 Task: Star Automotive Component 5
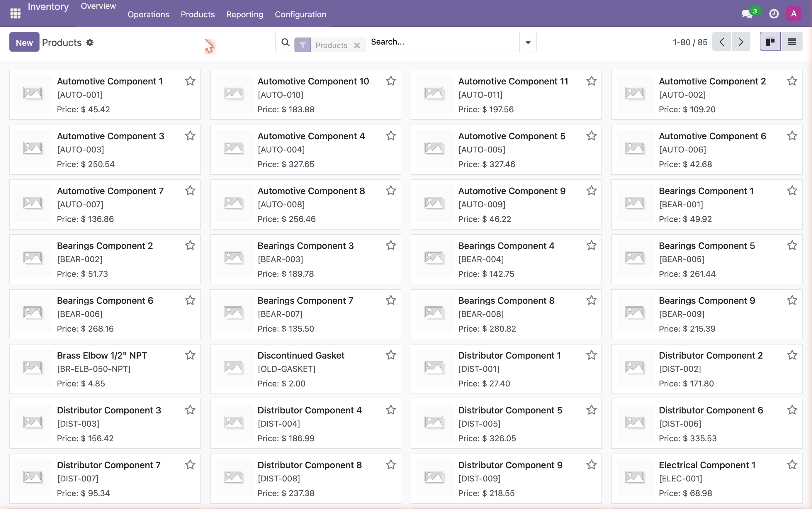pos(591,136)
